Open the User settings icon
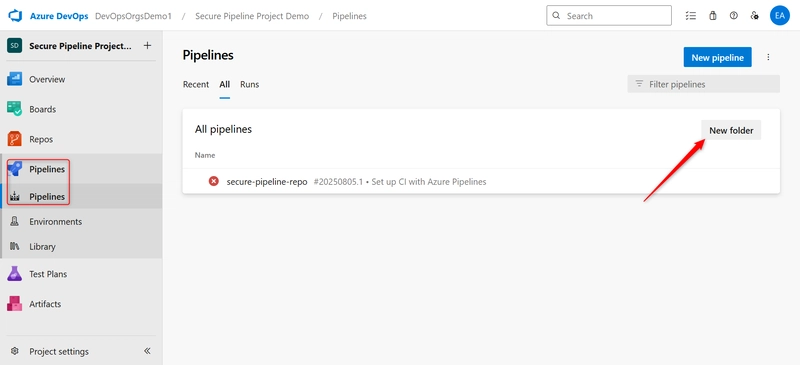The image size is (800, 365). click(x=755, y=16)
